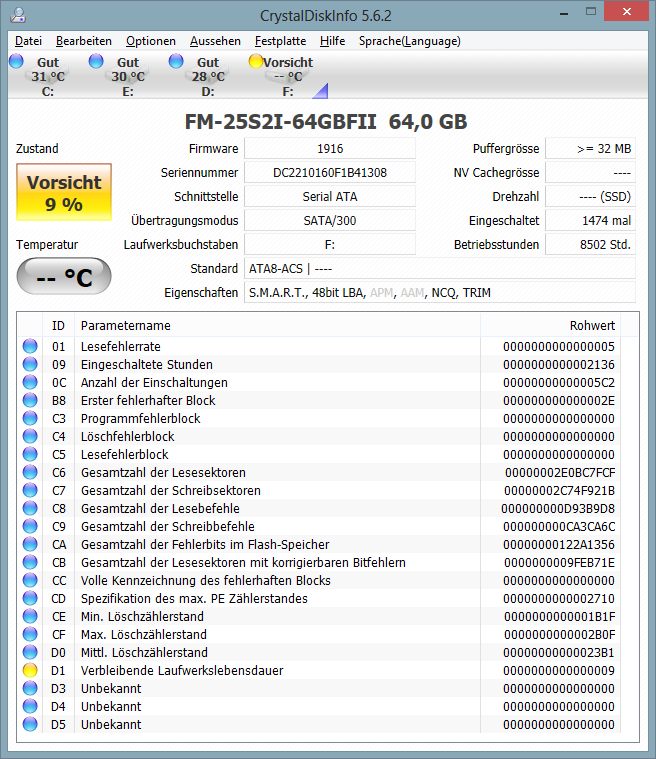Click the Firmware value field 1916
Screen dimensions: 656x759
(x=330, y=149)
